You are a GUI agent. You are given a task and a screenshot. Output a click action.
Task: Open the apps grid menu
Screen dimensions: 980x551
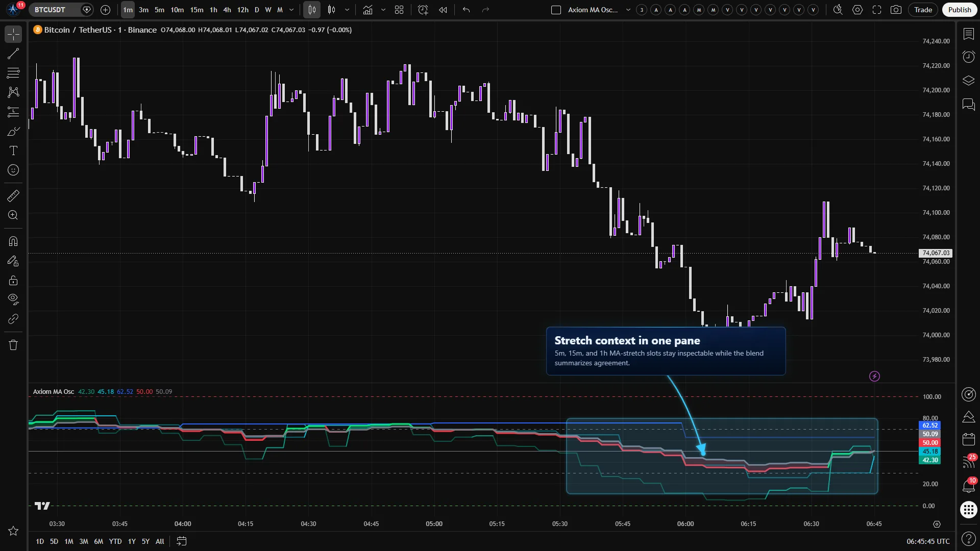968,510
